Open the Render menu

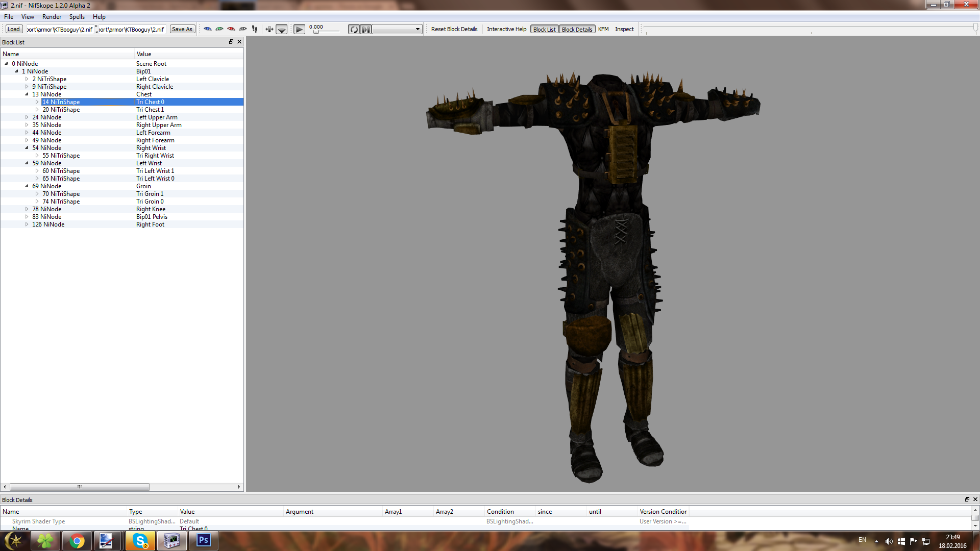52,17
